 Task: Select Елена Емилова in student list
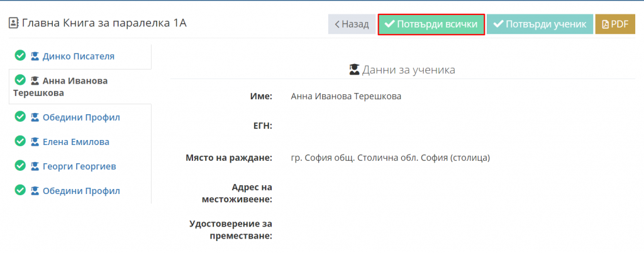coord(76,142)
